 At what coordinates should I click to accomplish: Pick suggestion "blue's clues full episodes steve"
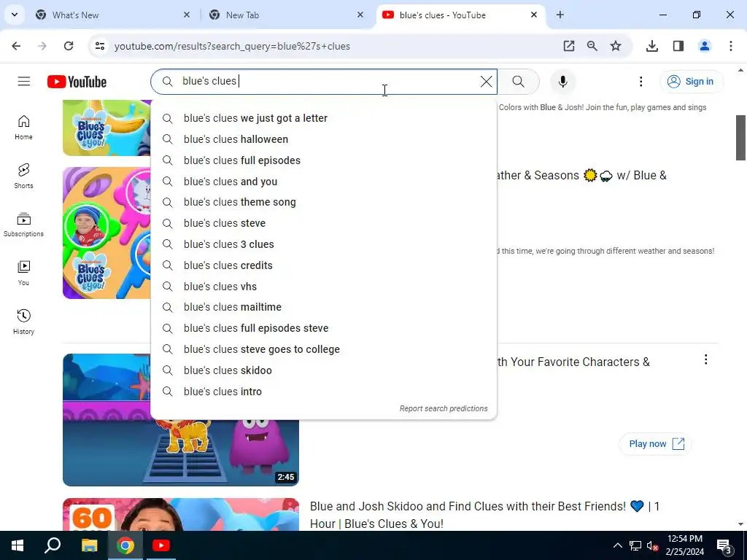pos(324,328)
